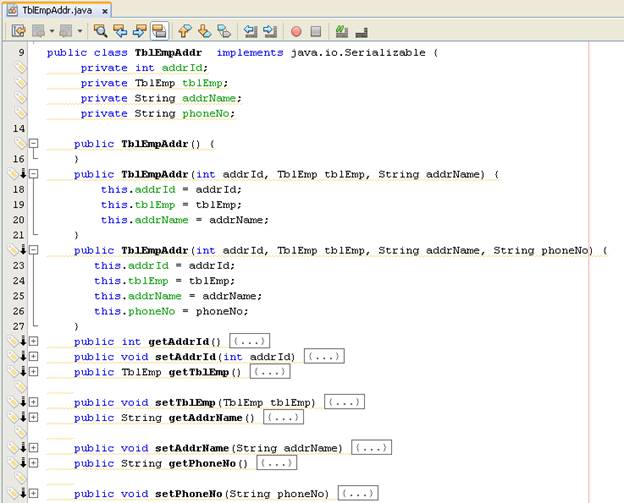Click gutter tag icon beside phoneNo field

point(20,113)
